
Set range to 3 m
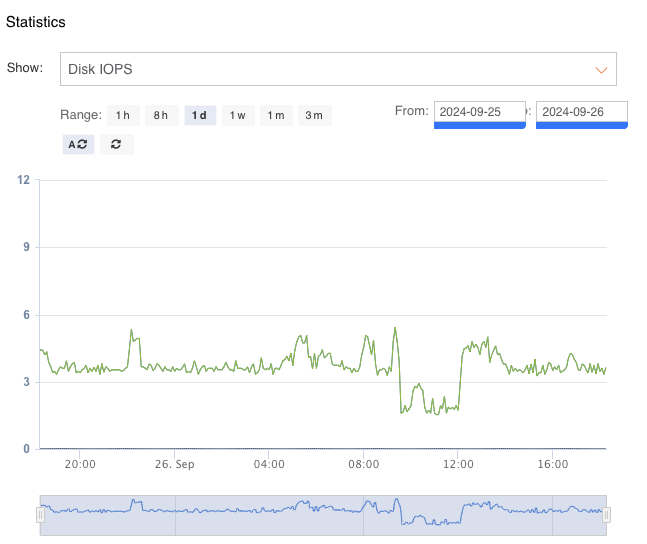click(x=314, y=115)
